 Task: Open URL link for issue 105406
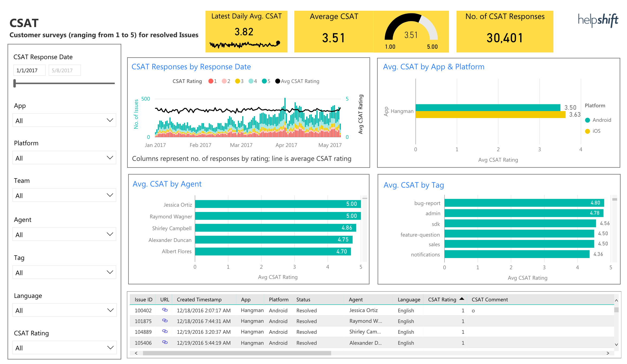pyautogui.click(x=165, y=342)
